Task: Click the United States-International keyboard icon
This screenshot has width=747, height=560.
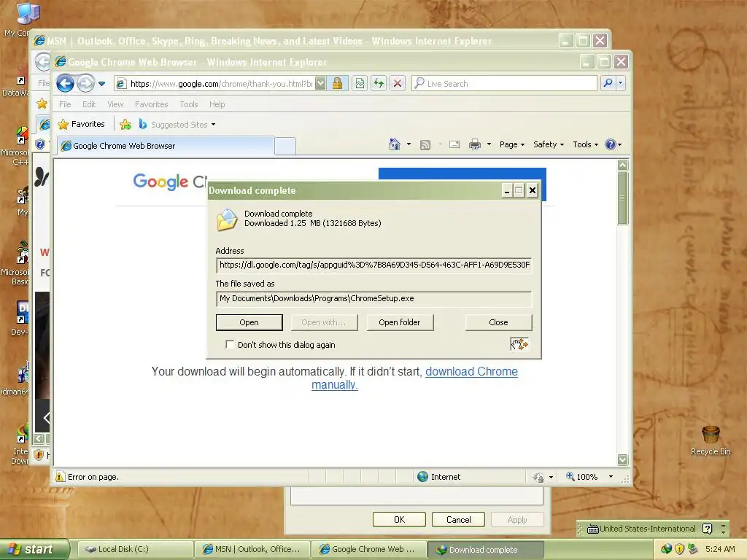Action: click(x=592, y=529)
